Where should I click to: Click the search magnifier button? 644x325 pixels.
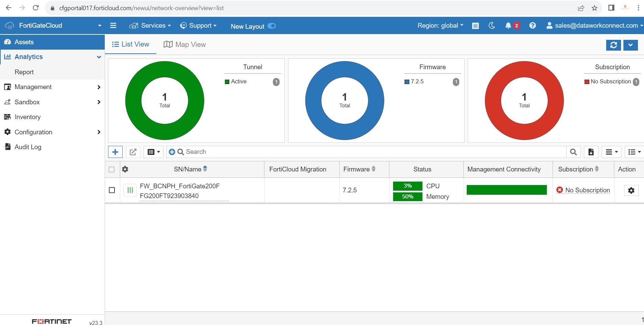tap(573, 152)
